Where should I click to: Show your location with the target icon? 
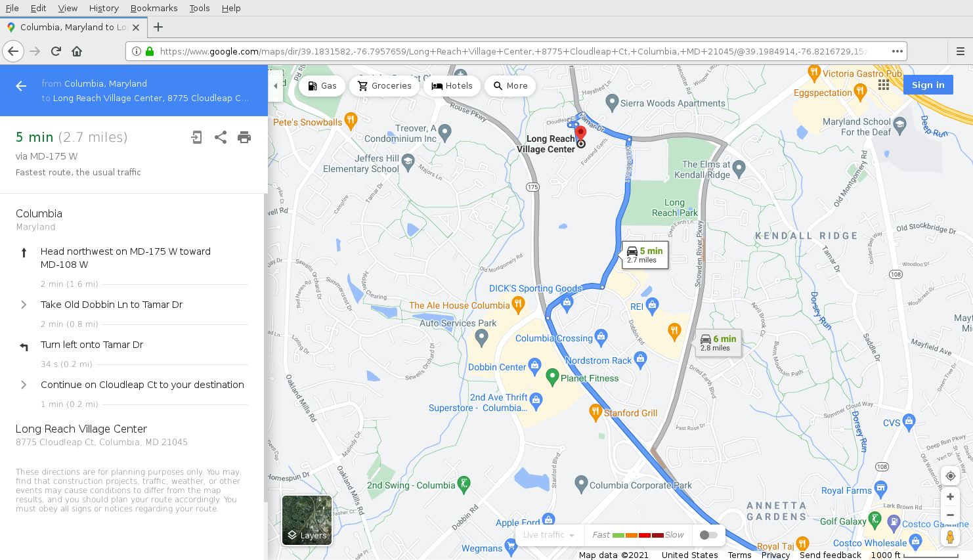[x=950, y=476]
